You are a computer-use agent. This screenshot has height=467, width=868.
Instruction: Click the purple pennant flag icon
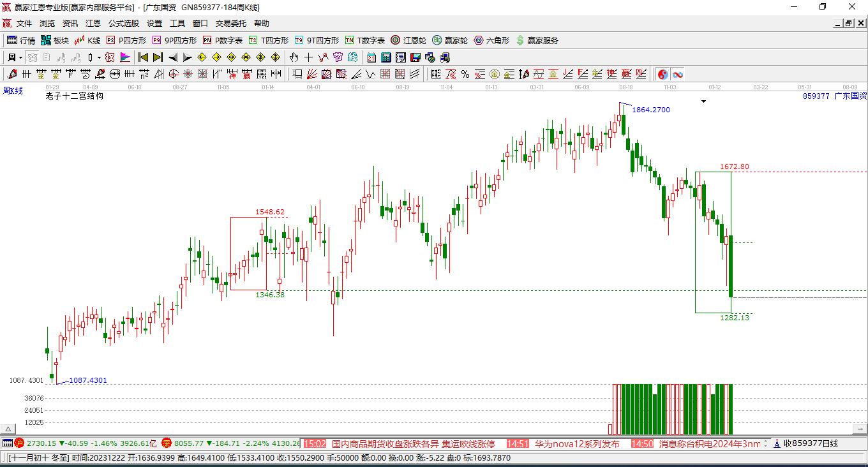(x=125, y=57)
